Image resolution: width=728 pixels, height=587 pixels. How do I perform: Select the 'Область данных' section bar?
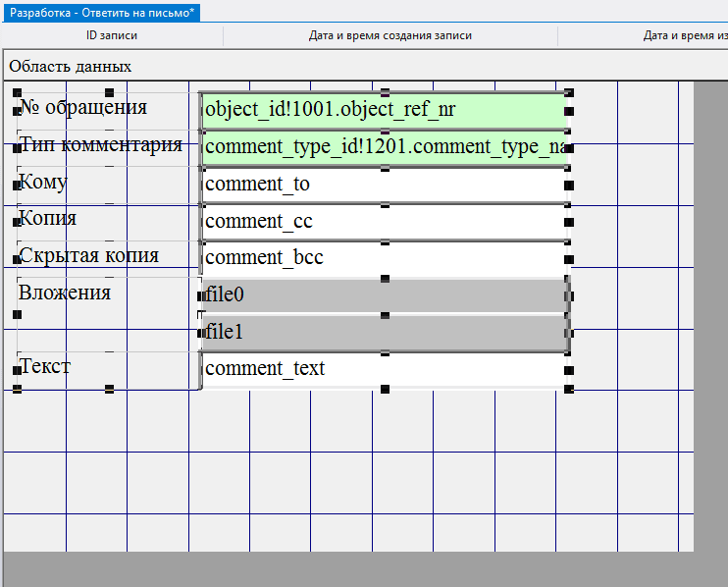[x=71, y=66]
